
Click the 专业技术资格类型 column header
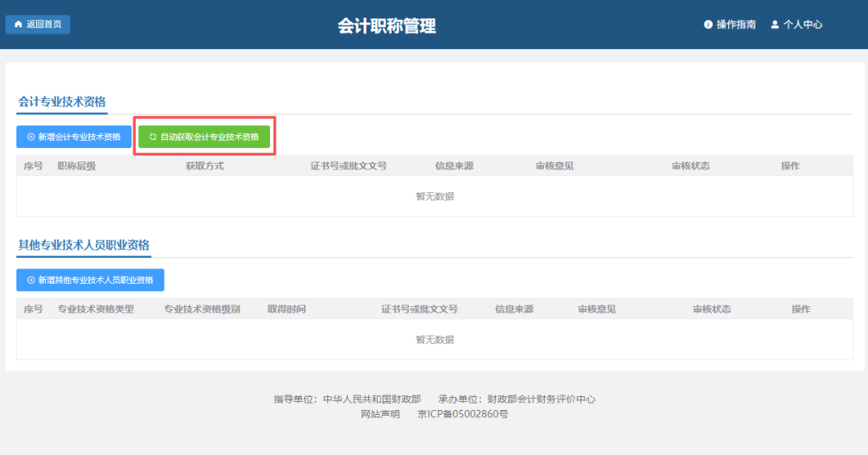pyautogui.click(x=96, y=309)
